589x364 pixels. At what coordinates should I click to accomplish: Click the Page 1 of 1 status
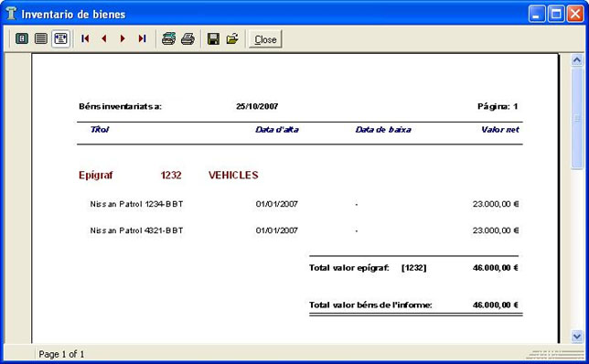point(61,354)
